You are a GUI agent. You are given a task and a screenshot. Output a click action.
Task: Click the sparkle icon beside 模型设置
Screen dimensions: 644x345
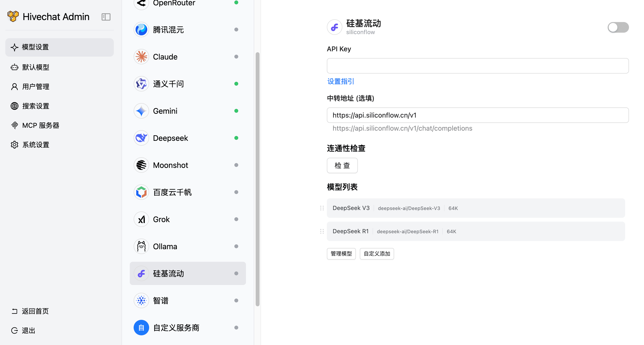pos(15,47)
